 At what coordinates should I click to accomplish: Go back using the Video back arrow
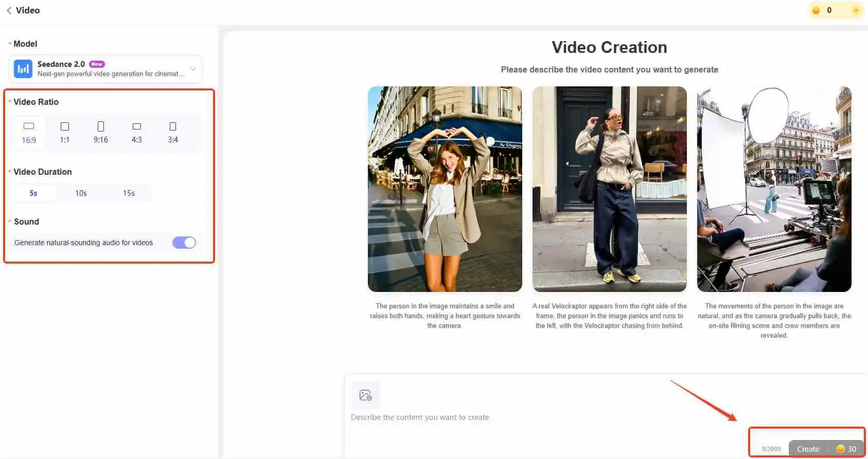(9, 10)
